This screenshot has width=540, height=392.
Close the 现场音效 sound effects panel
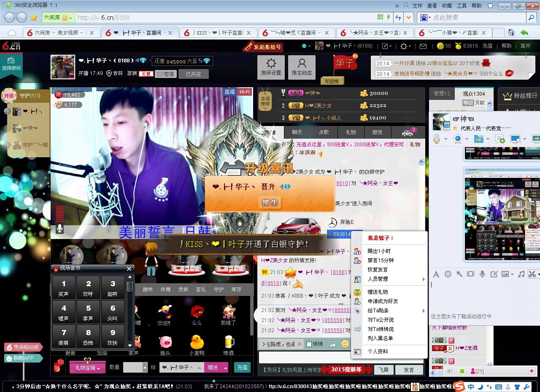129,268
